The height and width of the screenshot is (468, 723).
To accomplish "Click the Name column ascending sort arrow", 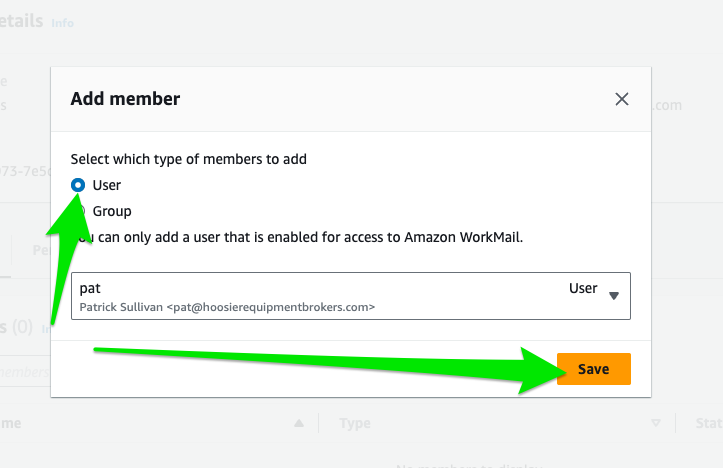I will click(x=298, y=424).
